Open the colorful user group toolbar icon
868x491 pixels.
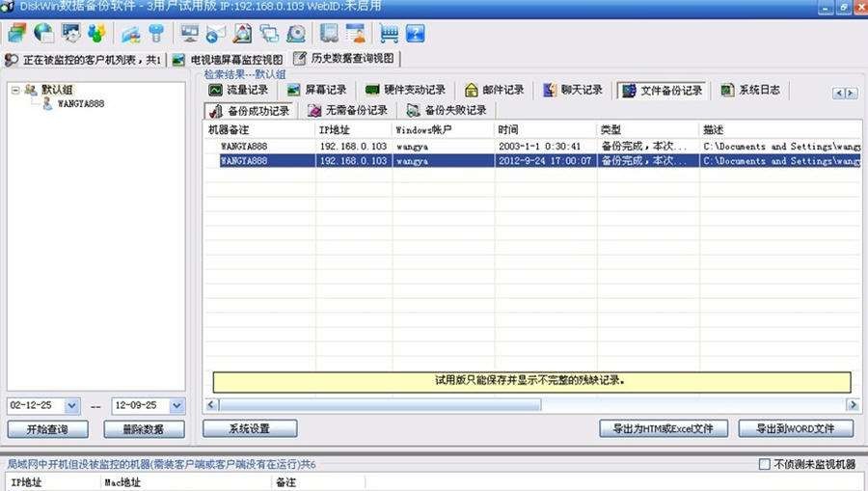[x=96, y=33]
